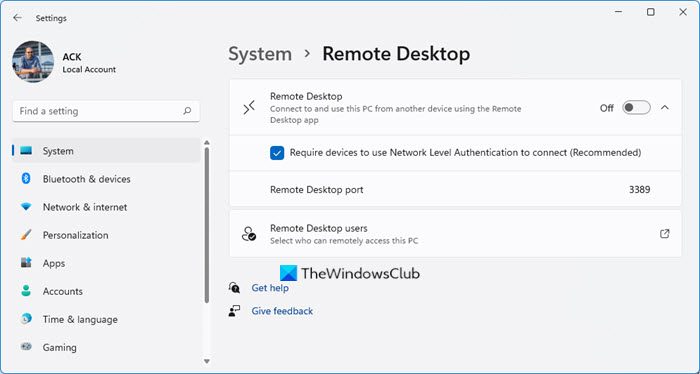Select Bluetooth & devices label
Viewport: 700px width, 374px height.
pyautogui.click(x=87, y=179)
